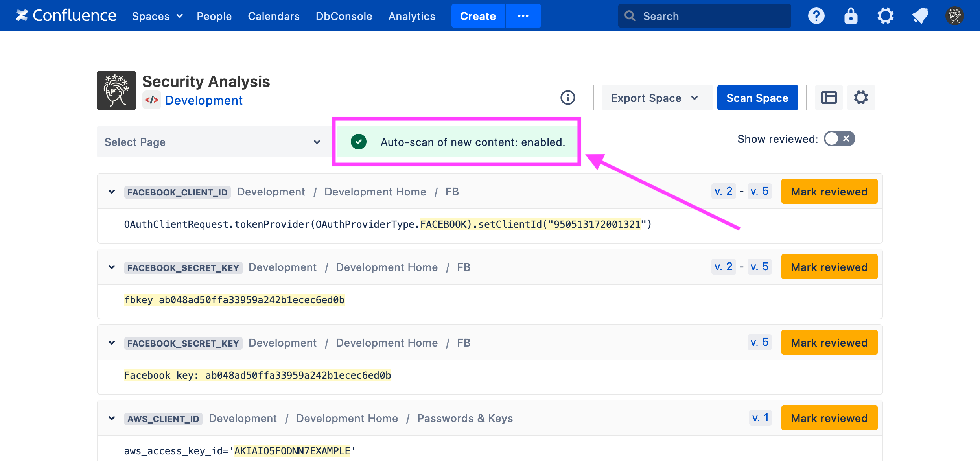
Task: Open the panel layout view icon
Action: [829, 98]
